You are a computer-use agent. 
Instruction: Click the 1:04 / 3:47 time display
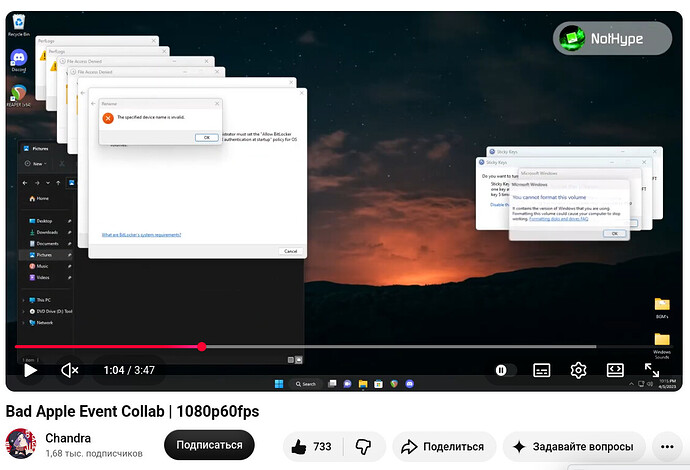point(129,370)
